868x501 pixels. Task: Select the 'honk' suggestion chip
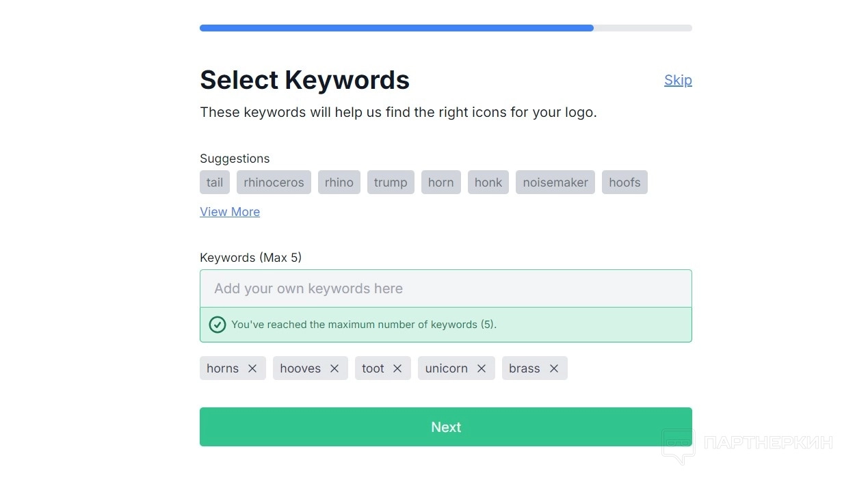pyautogui.click(x=488, y=182)
